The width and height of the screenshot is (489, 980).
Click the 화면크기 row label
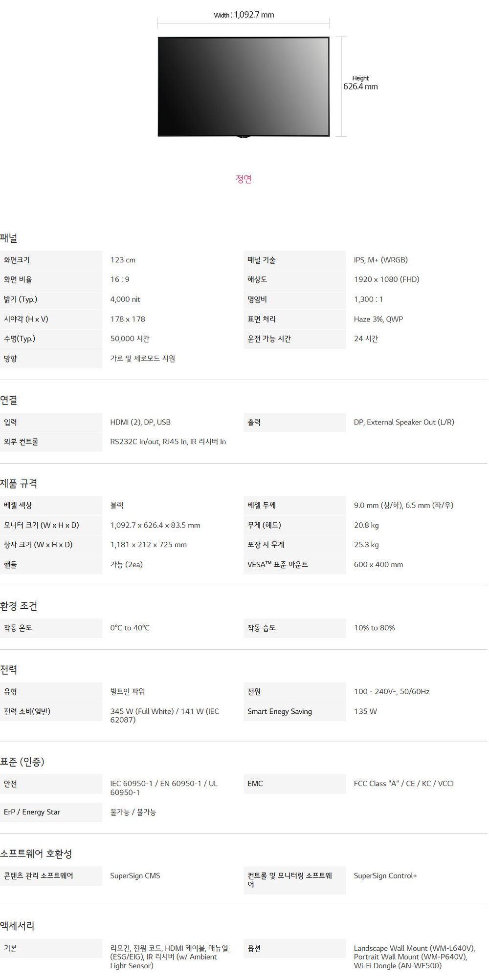17,260
